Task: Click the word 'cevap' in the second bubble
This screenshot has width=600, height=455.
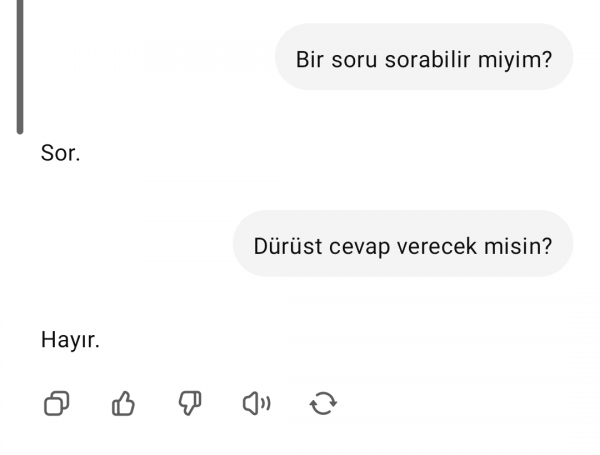Action: (x=359, y=247)
